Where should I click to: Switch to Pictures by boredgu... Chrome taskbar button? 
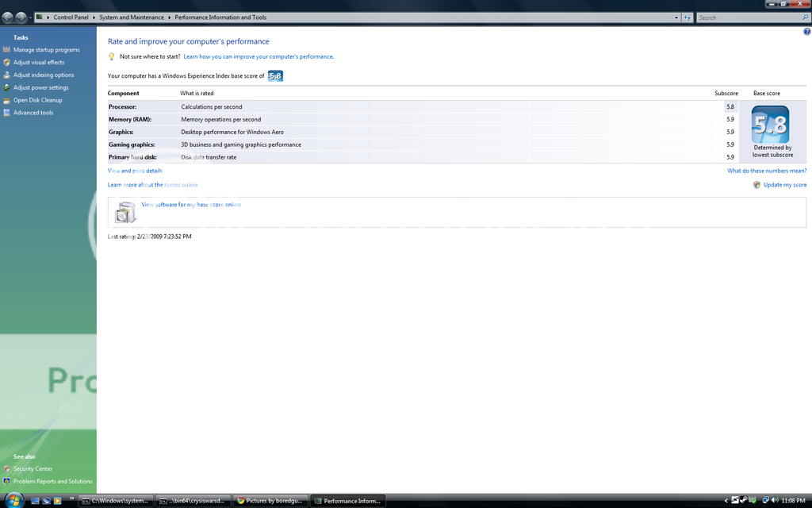coord(270,501)
